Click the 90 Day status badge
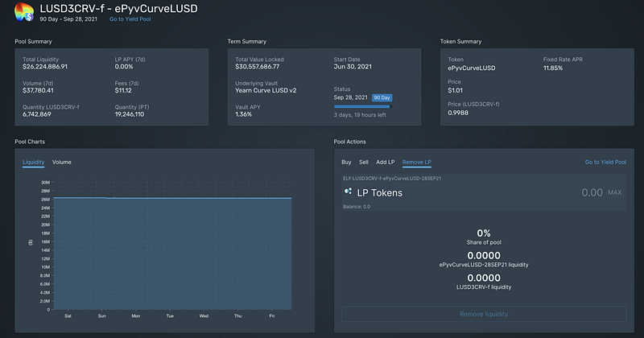 tap(382, 97)
